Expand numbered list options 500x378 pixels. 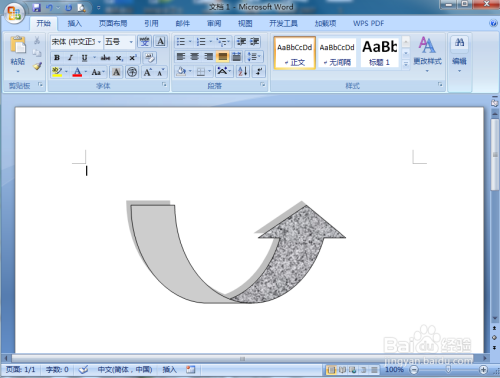(210, 42)
